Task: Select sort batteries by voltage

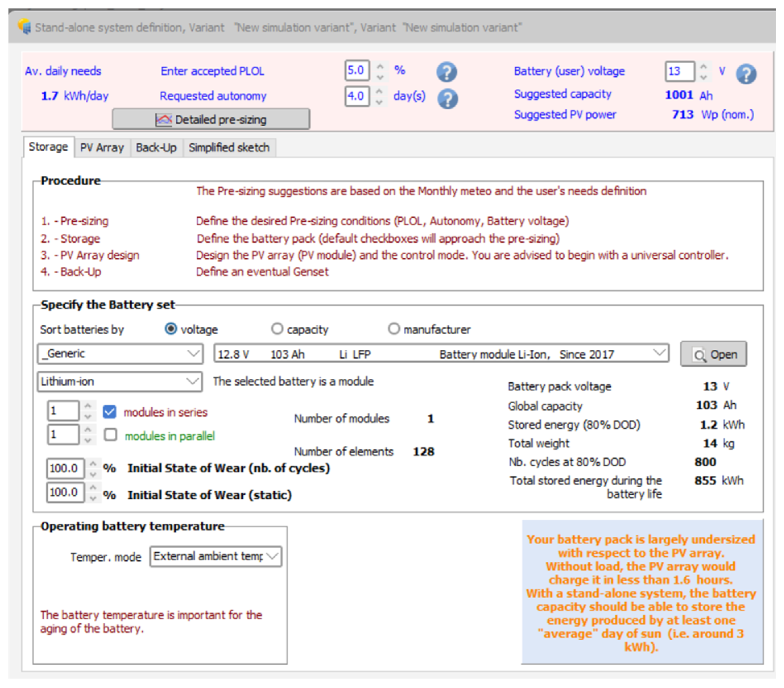Action: [x=171, y=329]
